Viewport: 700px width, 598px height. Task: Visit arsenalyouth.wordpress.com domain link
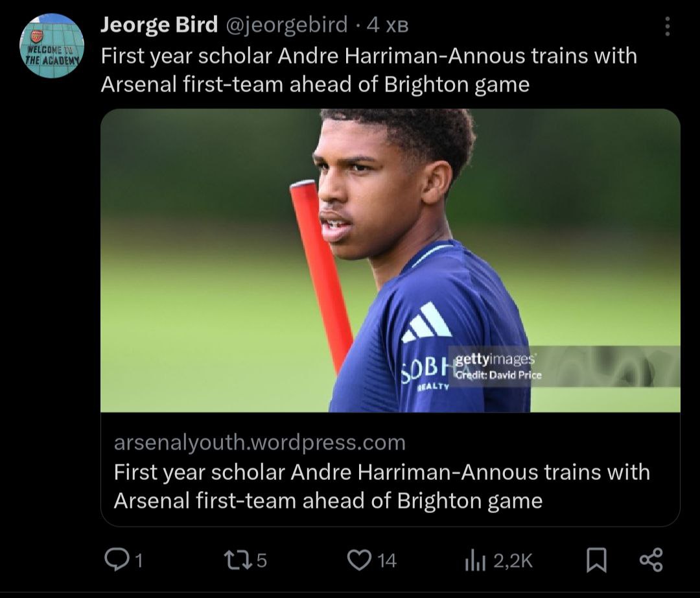tap(259, 442)
